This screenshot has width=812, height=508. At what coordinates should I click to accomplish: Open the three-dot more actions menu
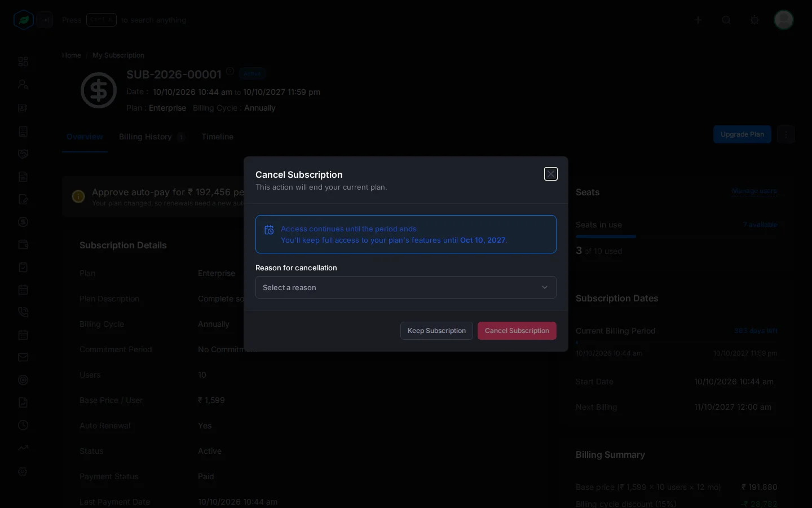click(785, 134)
